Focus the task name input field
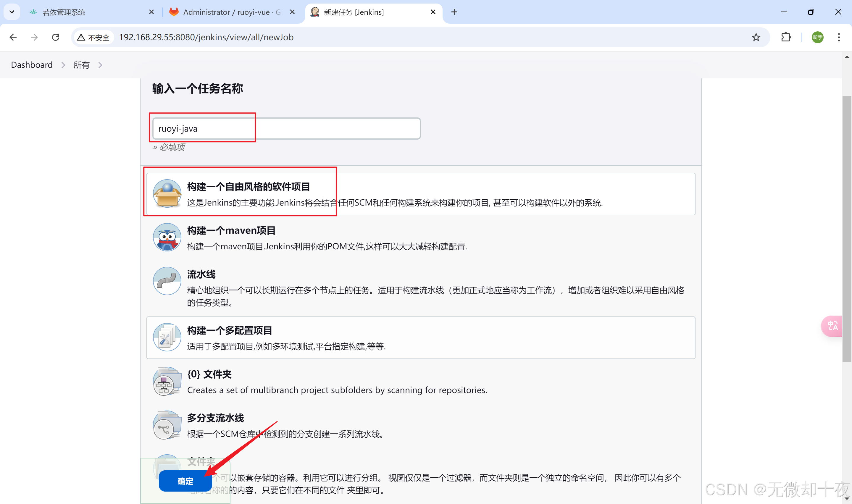 coord(286,129)
